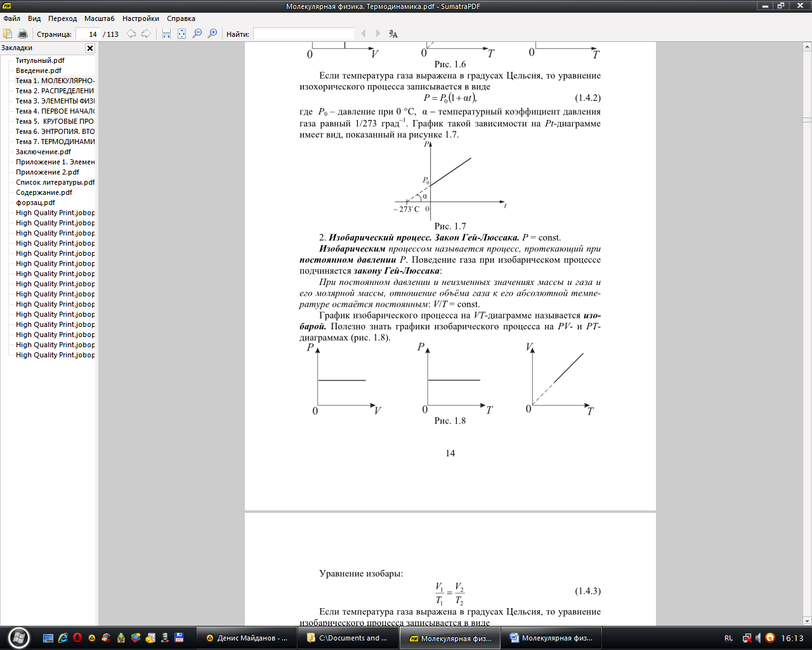
Task: Open bookmark Титульный.pdf
Action: pyautogui.click(x=40, y=60)
